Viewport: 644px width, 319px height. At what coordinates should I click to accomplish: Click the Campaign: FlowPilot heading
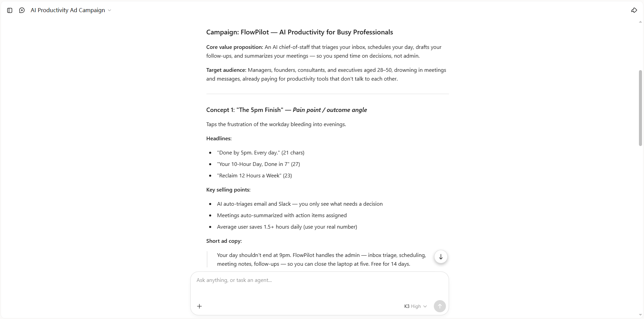[299, 32]
